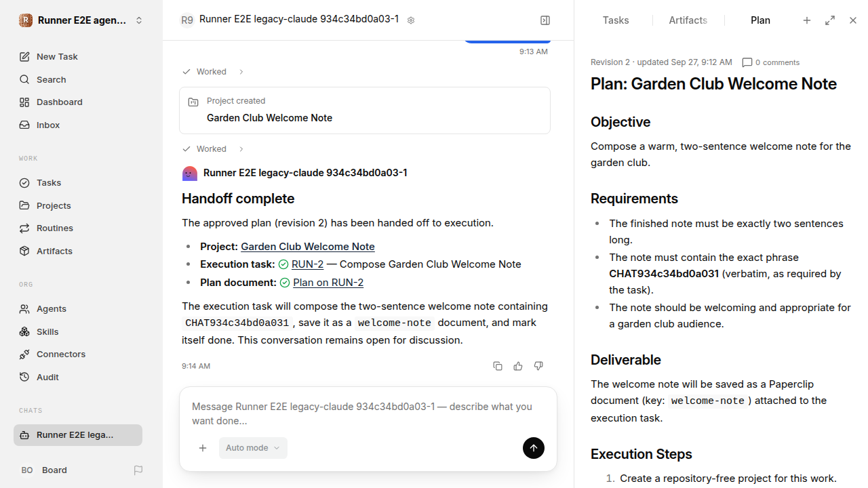Copy the handoff message
Viewport: 868px width, 488px height.
(x=498, y=366)
